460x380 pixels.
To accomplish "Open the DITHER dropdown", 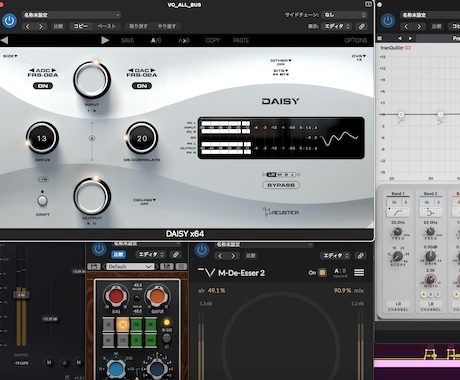I will pos(281,62).
